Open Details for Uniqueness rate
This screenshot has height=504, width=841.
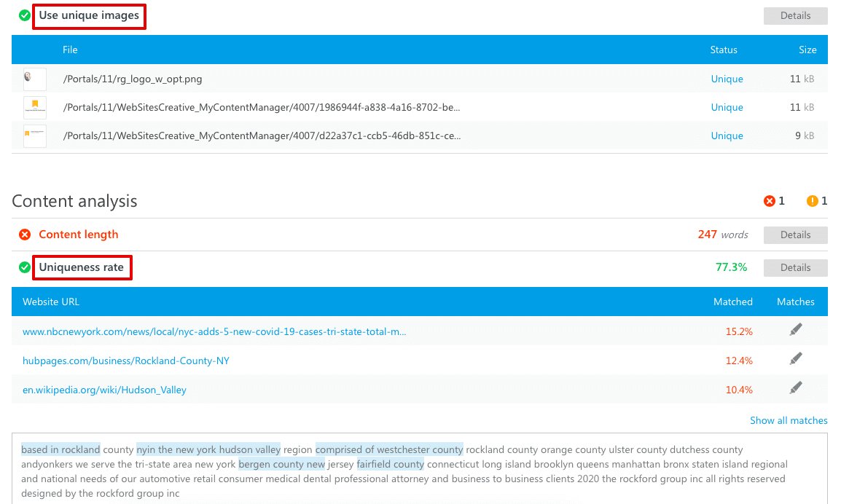[795, 267]
